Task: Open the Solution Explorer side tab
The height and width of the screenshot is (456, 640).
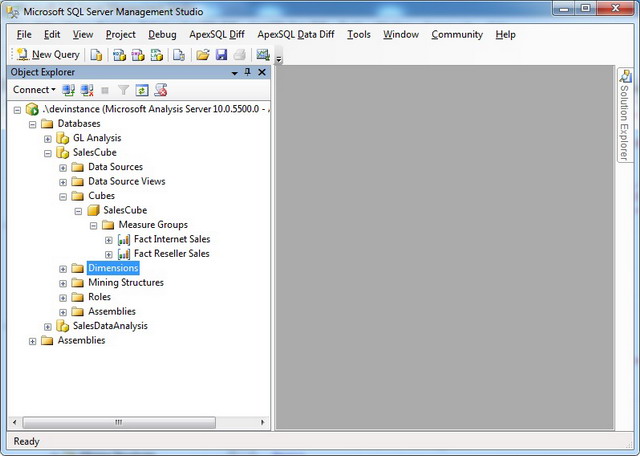Action: [x=624, y=115]
